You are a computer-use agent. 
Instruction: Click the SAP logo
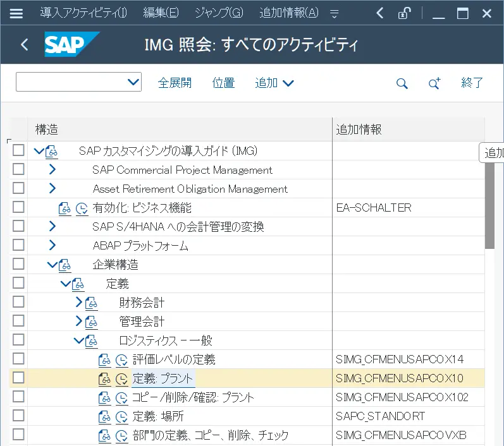pyautogui.click(x=71, y=44)
